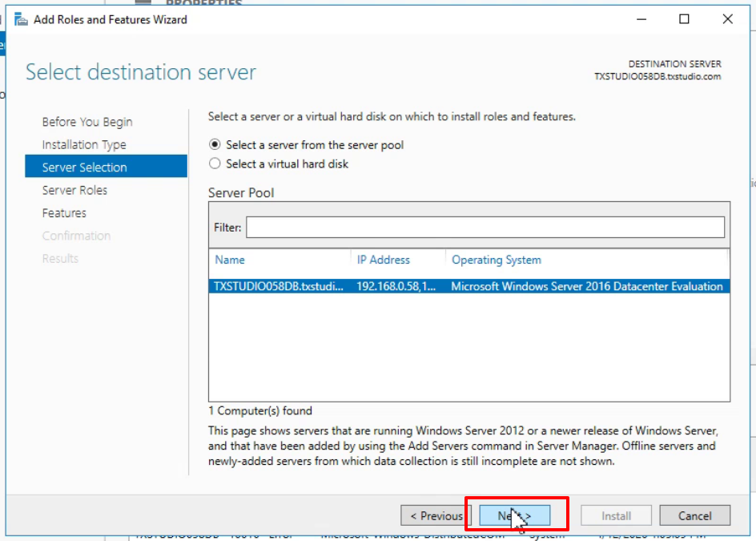Cancel the wizard
This screenshot has width=756, height=541.
coord(695,516)
